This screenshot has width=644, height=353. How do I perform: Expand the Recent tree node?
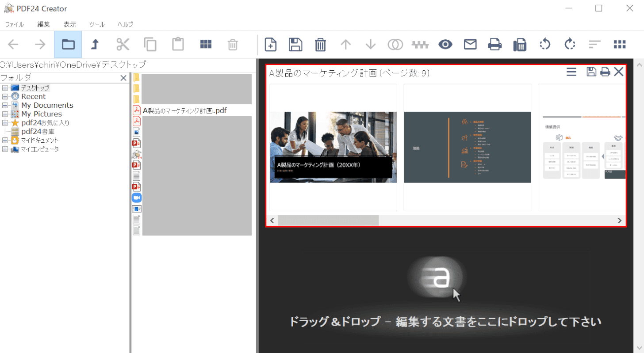[5, 96]
